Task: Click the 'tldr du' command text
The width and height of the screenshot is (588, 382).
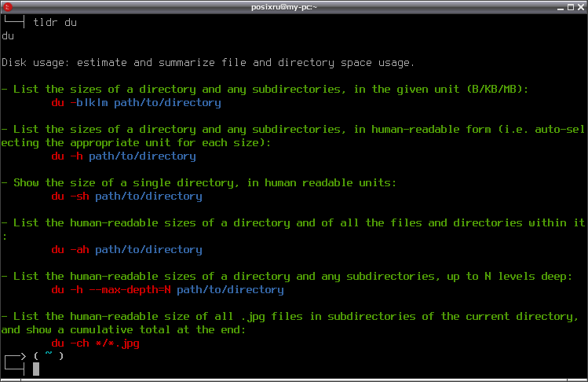Action: pos(55,23)
